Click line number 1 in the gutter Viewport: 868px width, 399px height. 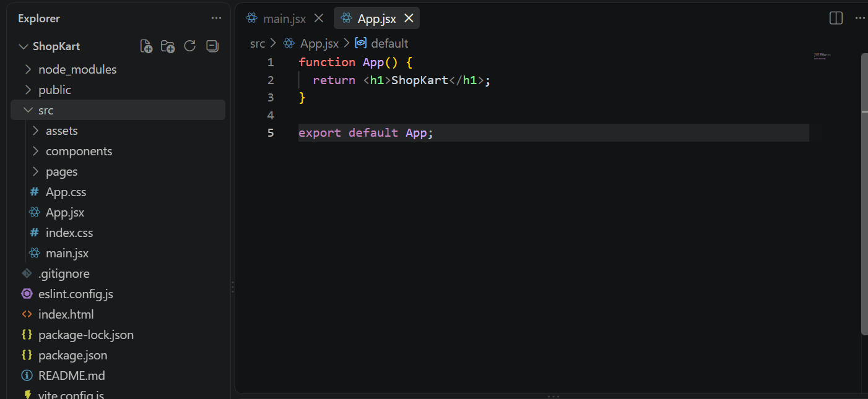pyautogui.click(x=270, y=62)
